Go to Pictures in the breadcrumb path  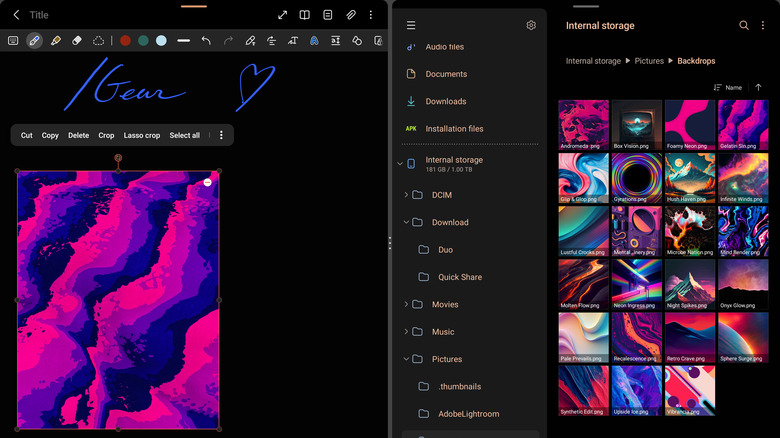click(649, 61)
